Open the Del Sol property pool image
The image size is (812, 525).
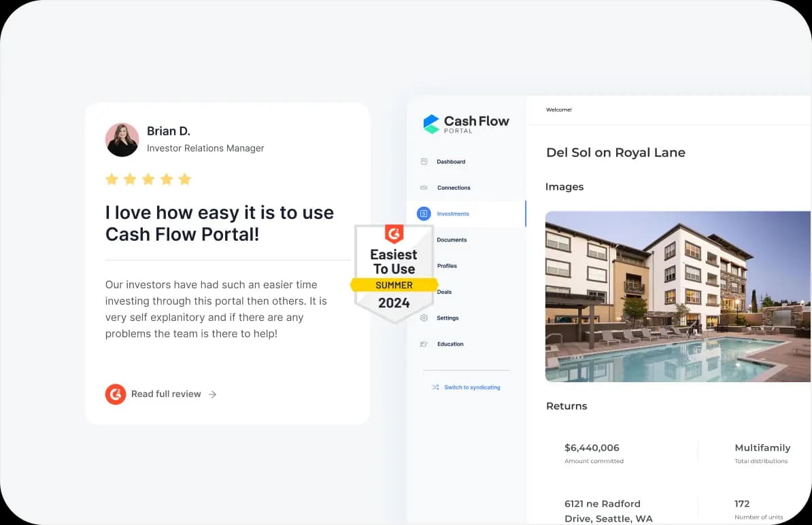click(677, 297)
